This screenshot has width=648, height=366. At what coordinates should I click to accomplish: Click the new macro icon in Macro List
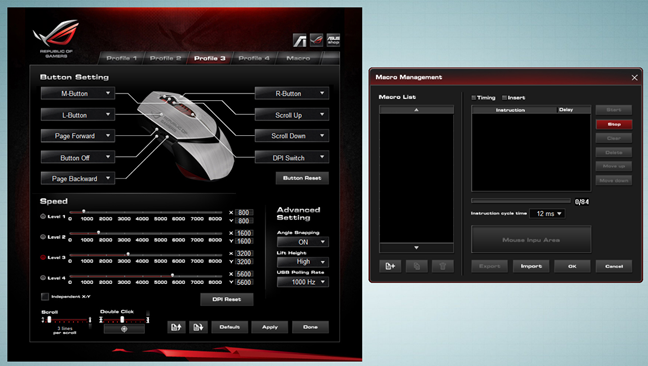[x=390, y=266]
